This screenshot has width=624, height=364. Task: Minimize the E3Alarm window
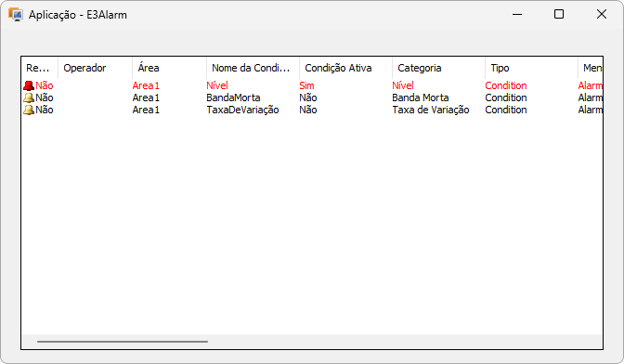pos(517,14)
